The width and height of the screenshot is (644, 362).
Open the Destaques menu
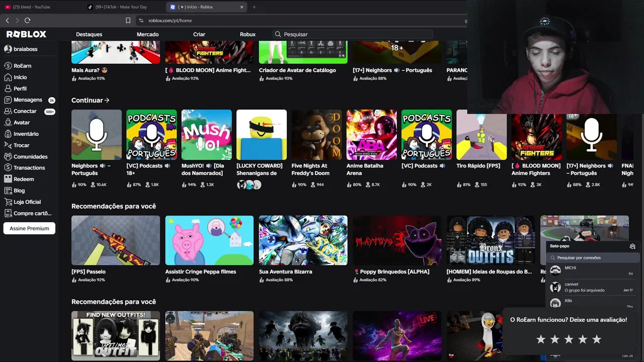click(x=89, y=34)
